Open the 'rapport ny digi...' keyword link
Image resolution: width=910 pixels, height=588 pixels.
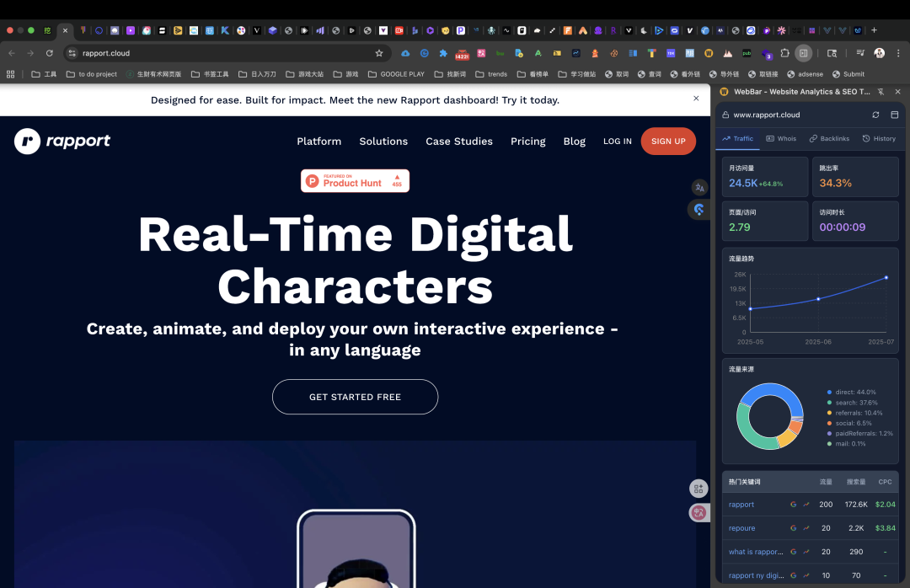pyautogui.click(x=756, y=576)
